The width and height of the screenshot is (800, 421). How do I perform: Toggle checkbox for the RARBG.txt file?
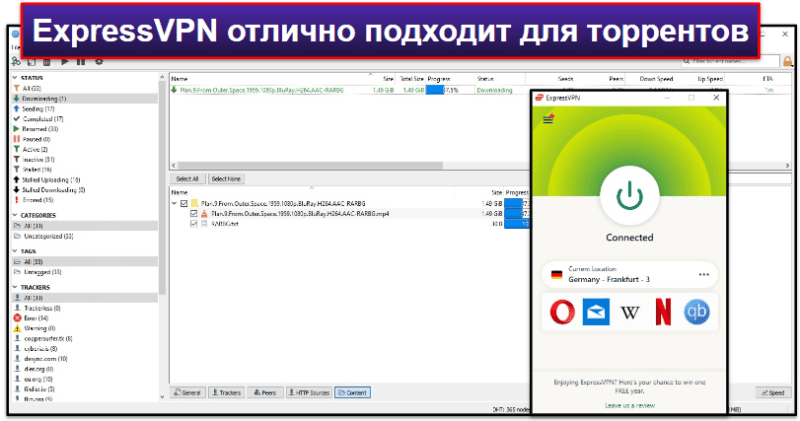(193, 224)
